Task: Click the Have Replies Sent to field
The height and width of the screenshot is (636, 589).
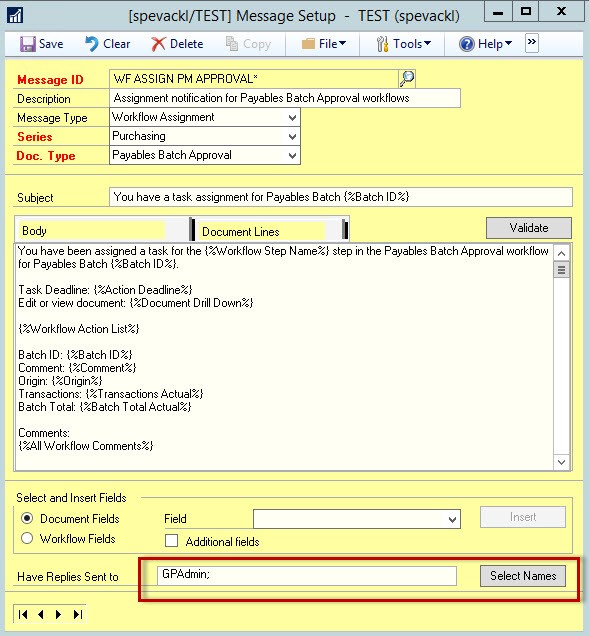Action: pos(307,576)
